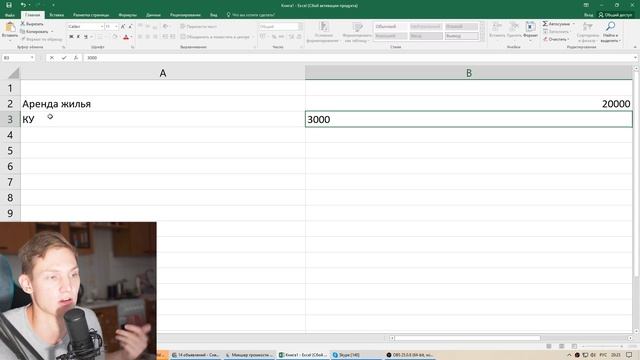
Task: Click the Name Box showing B3
Action: click(18, 58)
